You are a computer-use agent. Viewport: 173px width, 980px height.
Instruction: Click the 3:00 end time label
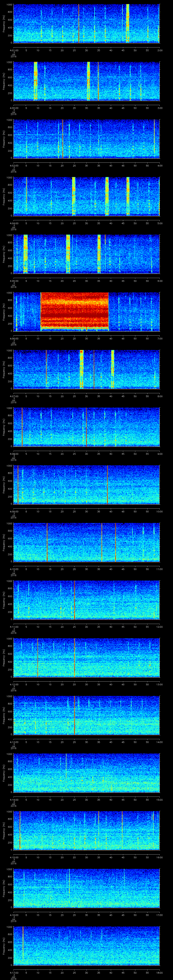click(x=160, y=108)
